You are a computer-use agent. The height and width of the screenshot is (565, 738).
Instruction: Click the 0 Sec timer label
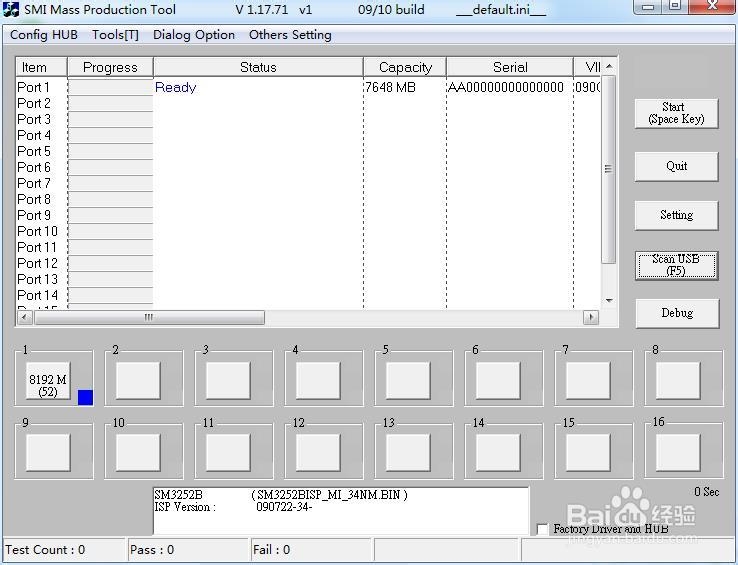click(x=706, y=492)
